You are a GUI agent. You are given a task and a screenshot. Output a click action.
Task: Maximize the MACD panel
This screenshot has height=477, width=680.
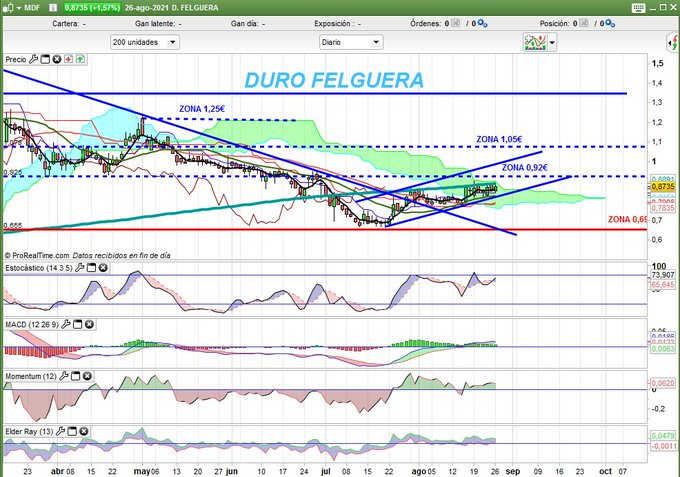78,324
